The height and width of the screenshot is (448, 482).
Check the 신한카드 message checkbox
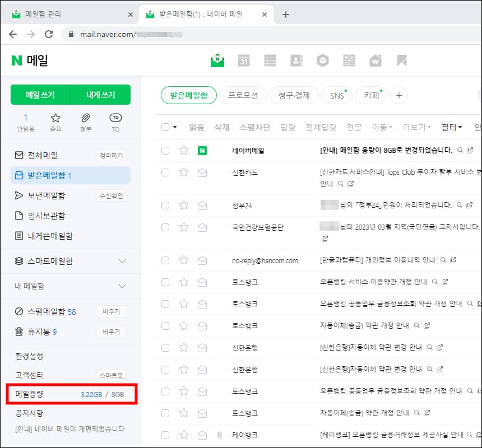tap(165, 172)
